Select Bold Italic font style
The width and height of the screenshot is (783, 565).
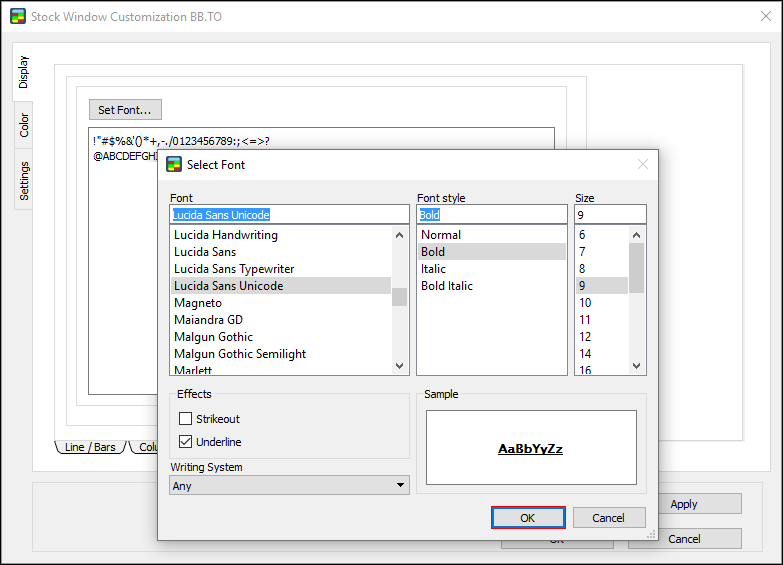pyautogui.click(x=447, y=286)
